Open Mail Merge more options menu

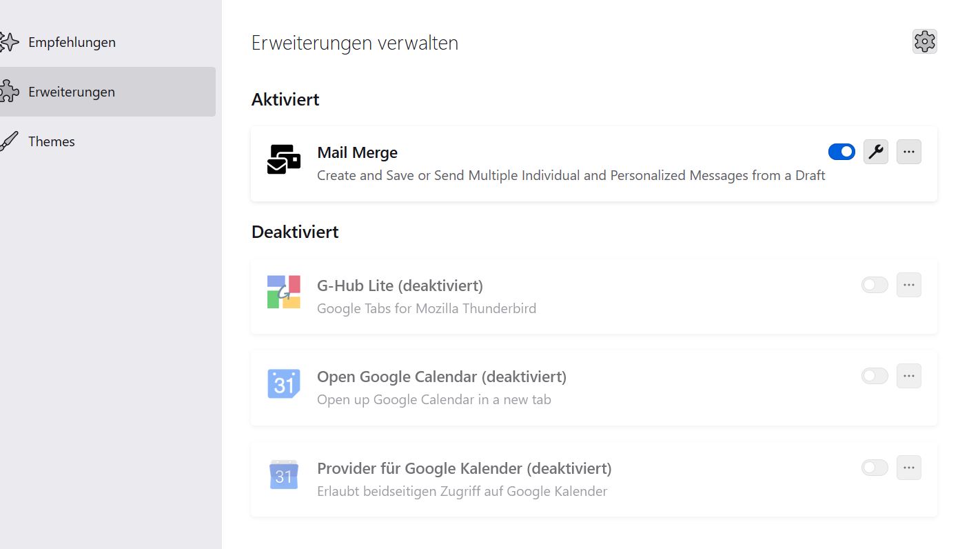point(908,152)
